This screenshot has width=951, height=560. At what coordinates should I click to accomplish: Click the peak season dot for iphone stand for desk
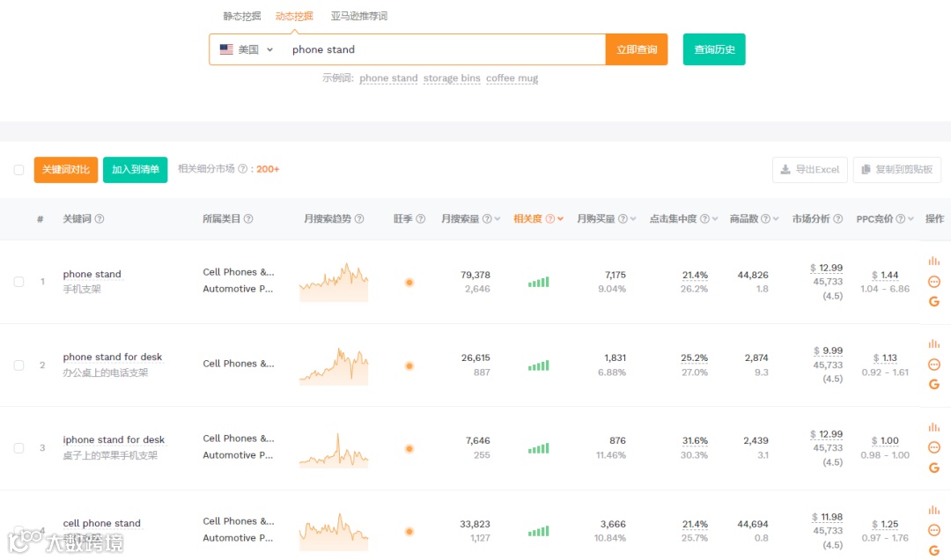(409, 449)
